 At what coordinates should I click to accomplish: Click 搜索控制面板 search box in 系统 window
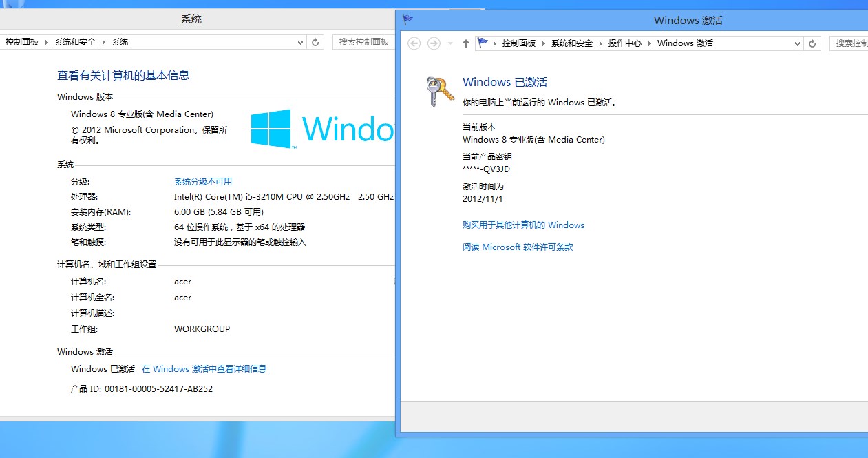point(363,42)
